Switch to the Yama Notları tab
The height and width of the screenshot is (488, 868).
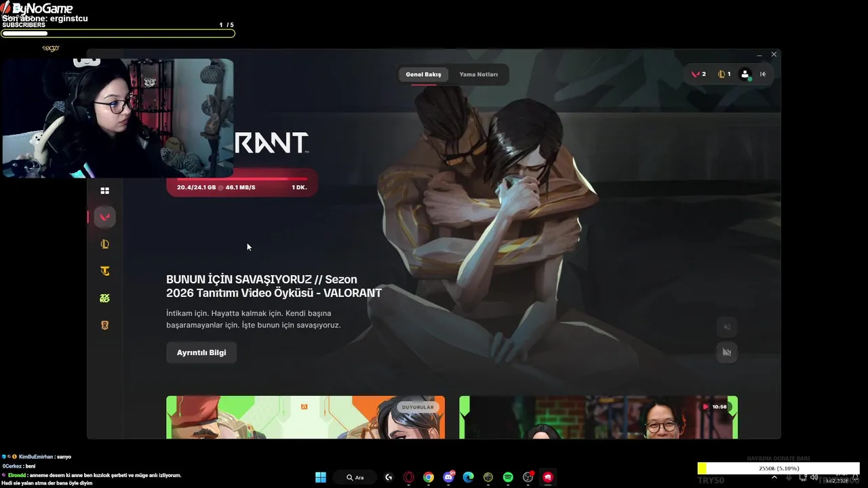pyautogui.click(x=478, y=75)
